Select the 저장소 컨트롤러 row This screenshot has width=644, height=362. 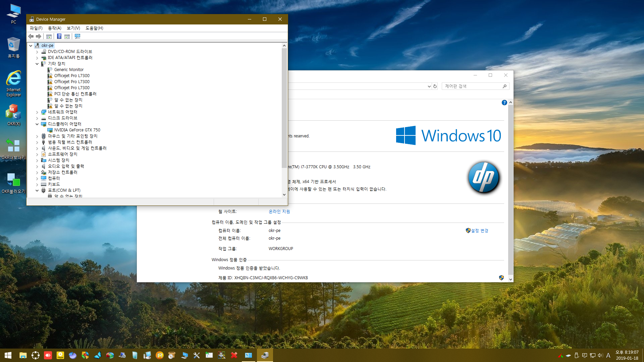point(62,172)
